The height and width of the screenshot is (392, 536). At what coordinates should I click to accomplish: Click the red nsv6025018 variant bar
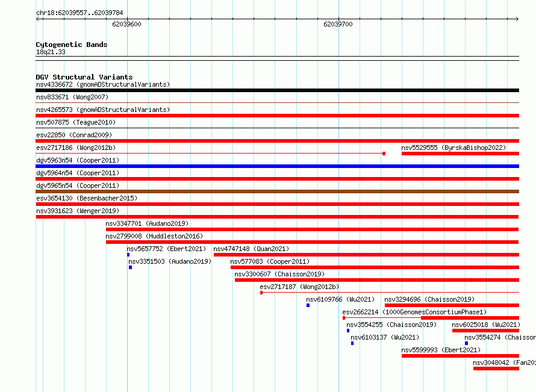[x=486, y=331]
